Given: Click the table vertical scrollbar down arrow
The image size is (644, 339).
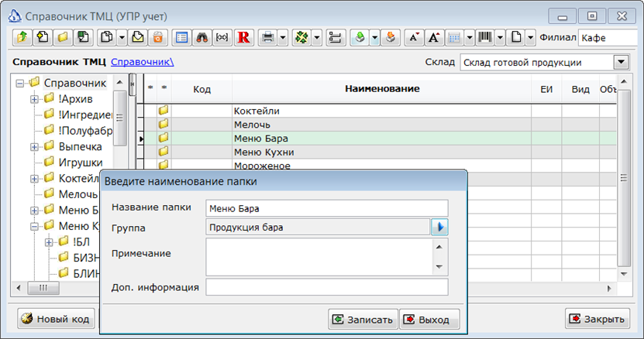Looking at the screenshot, I should coord(624,274).
